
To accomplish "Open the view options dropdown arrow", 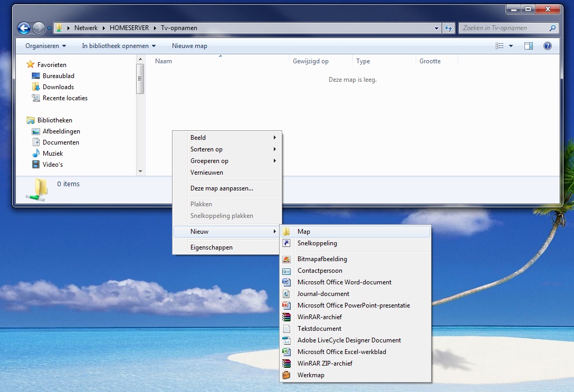I will tap(511, 46).
